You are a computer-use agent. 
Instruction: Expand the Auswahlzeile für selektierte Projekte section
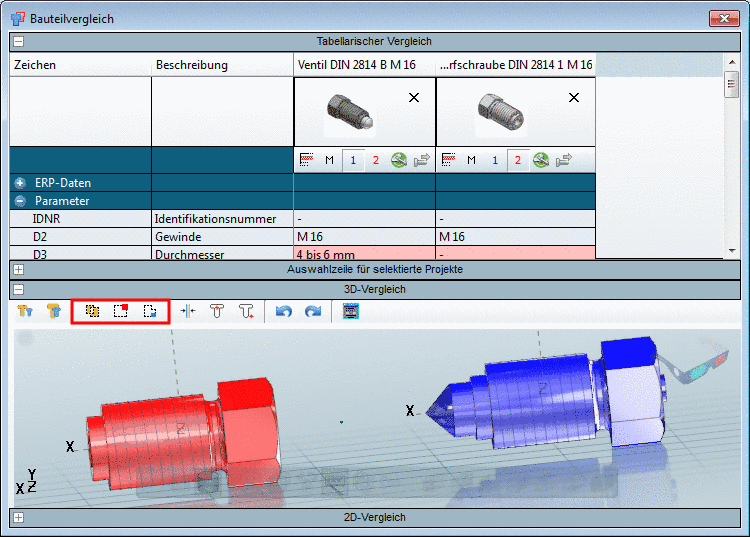[19, 270]
